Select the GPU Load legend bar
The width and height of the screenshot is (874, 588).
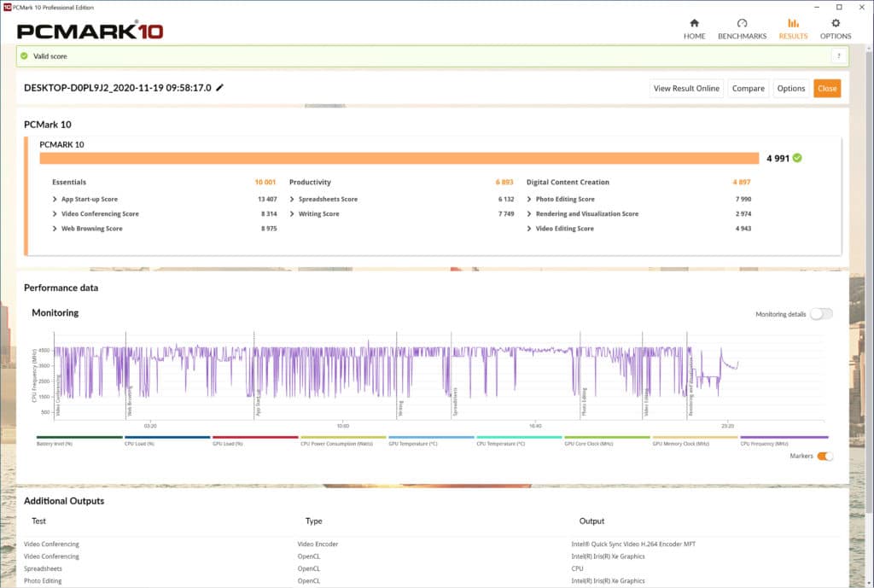[x=255, y=438]
